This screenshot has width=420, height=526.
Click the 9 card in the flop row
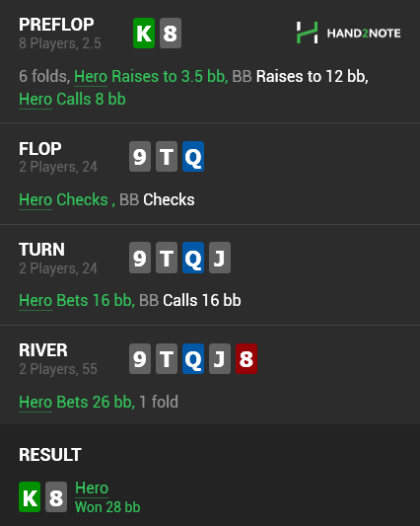click(140, 156)
